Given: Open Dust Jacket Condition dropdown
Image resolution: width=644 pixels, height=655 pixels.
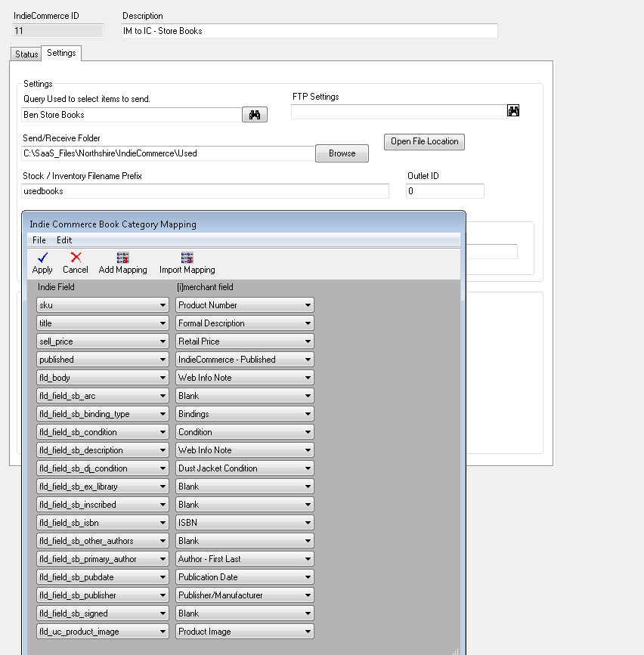Looking at the screenshot, I should pyautogui.click(x=244, y=468).
